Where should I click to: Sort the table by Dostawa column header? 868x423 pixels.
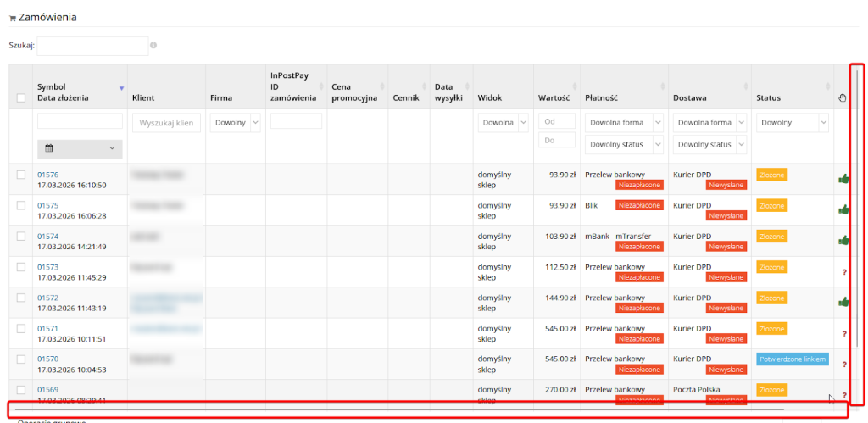tap(690, 98)
